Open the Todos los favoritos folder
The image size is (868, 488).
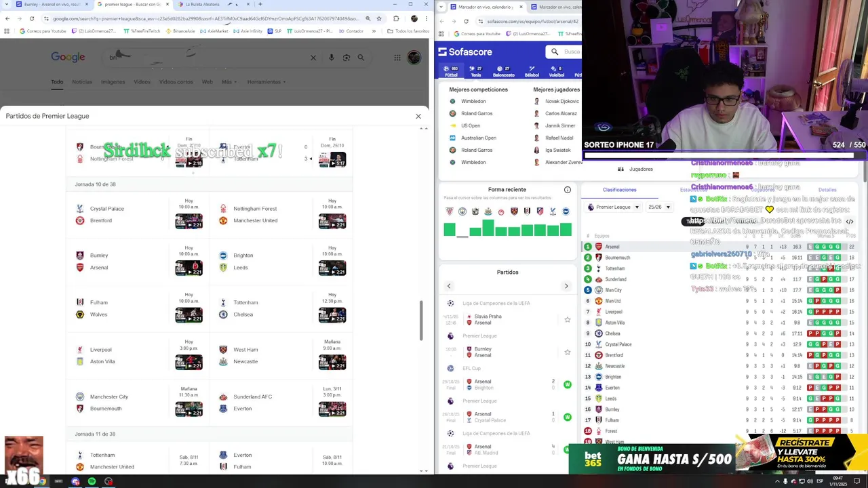tap(408, 31)
